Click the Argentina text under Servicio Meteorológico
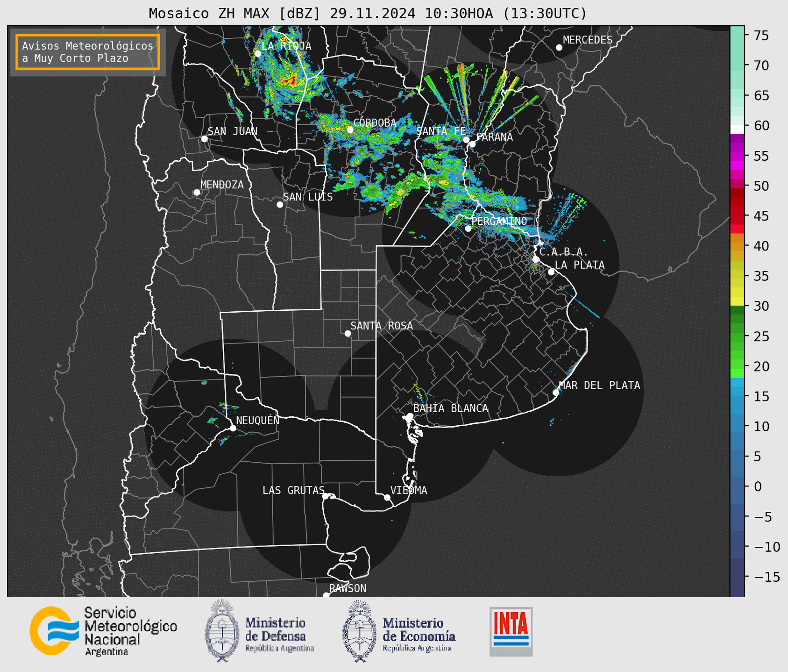 pyautogui.click(x=106, y=652)
